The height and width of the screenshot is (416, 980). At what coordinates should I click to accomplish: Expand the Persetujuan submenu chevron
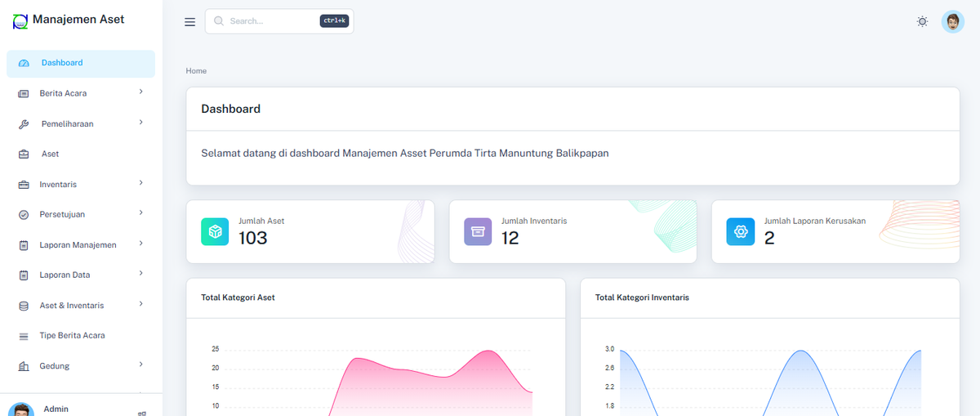(141, 212)
